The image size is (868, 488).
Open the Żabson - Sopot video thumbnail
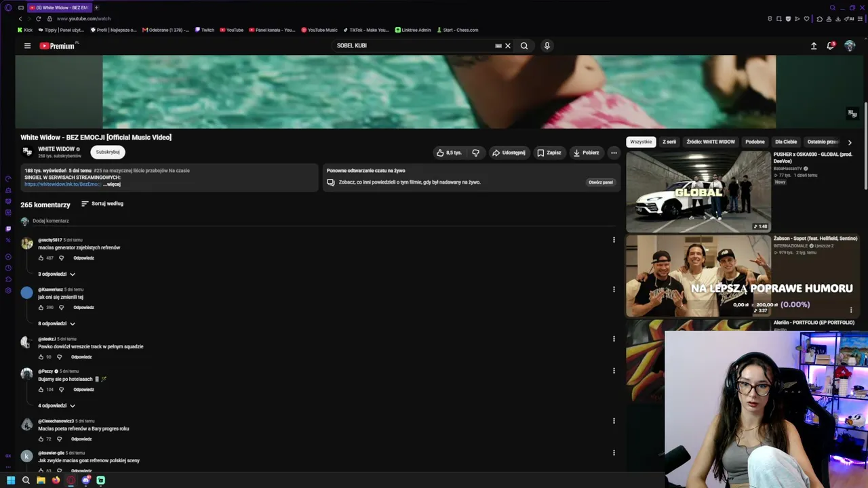tap(698, 276)
